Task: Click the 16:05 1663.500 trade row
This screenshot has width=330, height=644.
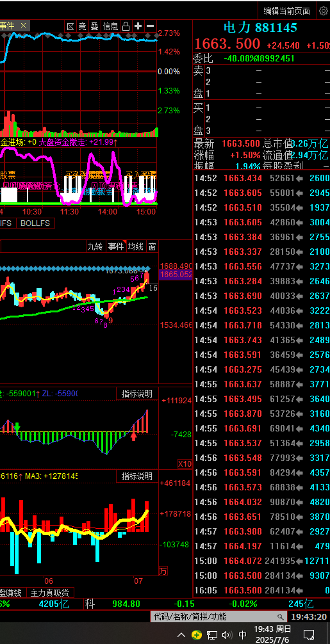Action: [x=262, y=591]
